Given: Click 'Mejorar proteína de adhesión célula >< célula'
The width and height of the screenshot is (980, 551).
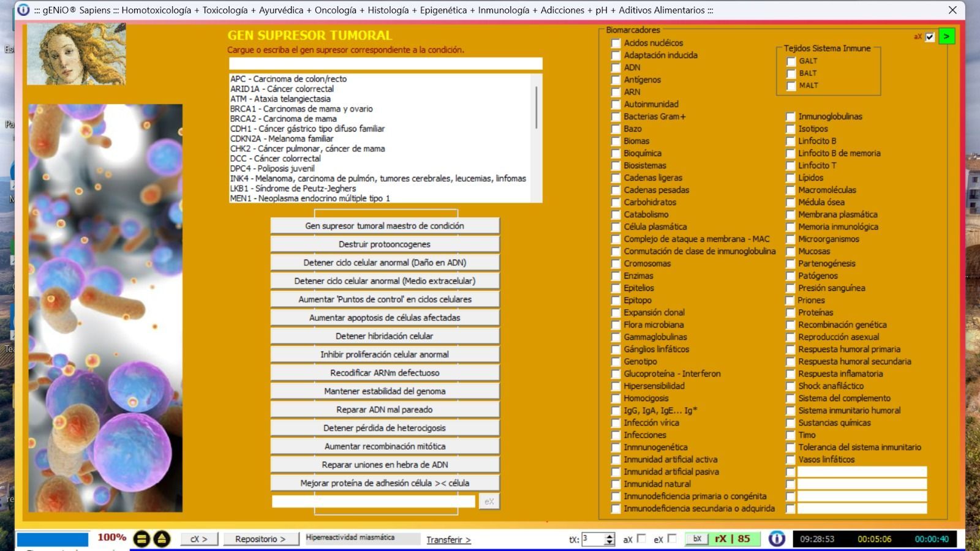Looking at the screenshot, I should 385,483.
